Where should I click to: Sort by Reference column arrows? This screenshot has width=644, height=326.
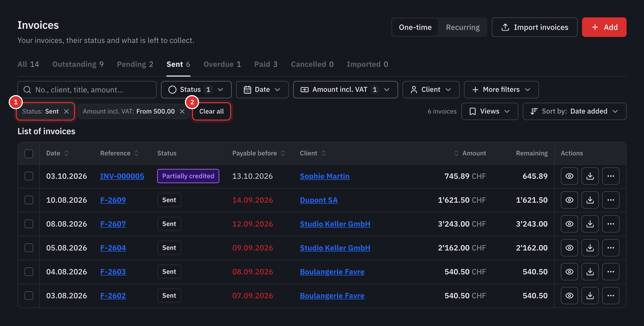tap(137, 153)
